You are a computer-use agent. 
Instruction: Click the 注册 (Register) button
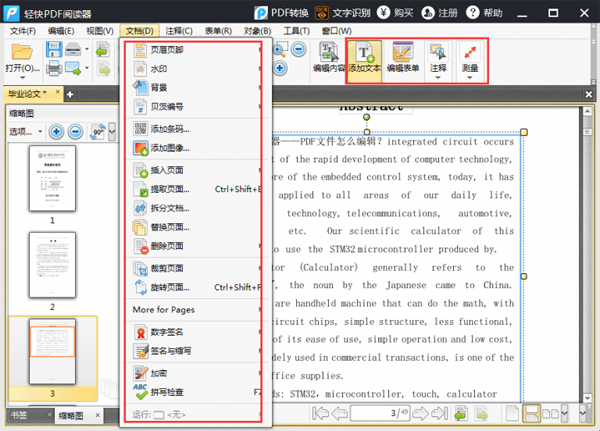[442, 12]
